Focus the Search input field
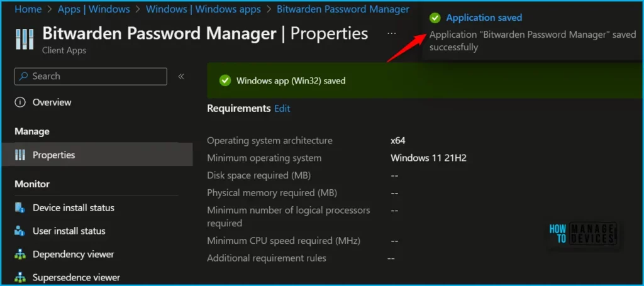The image size is (644, 286). (91, 76)
